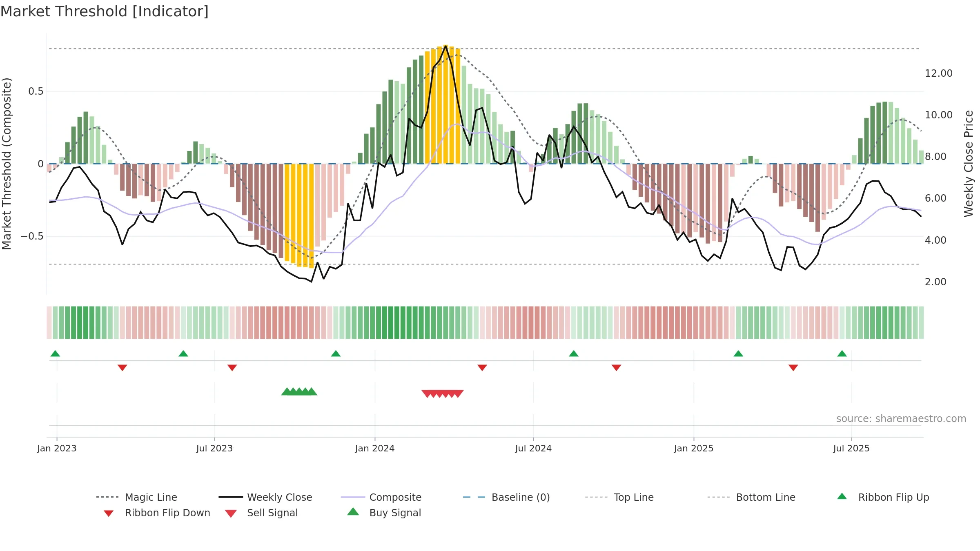
Task: Click the Jul 2023 x-axis label
Action: (214, 448)
